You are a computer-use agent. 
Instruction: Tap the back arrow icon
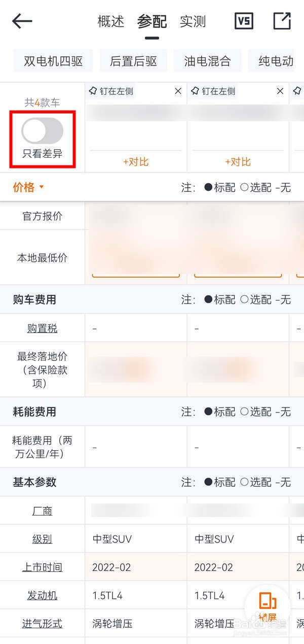(x=22, y=21)
